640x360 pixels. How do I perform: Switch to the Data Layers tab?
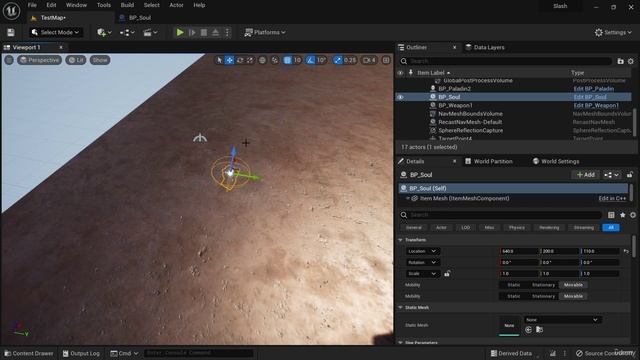(x=485, y=47)
